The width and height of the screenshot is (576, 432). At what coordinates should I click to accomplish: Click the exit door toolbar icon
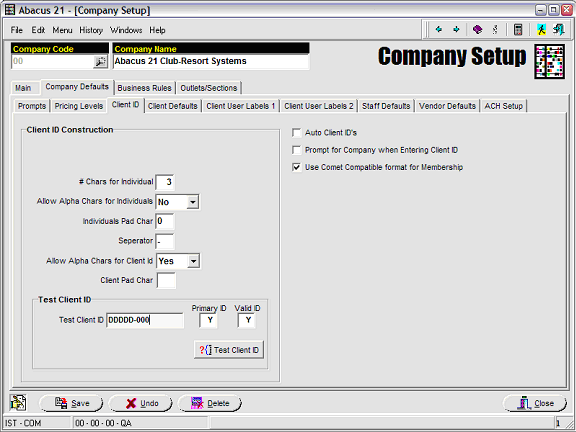tap(559, 29)
